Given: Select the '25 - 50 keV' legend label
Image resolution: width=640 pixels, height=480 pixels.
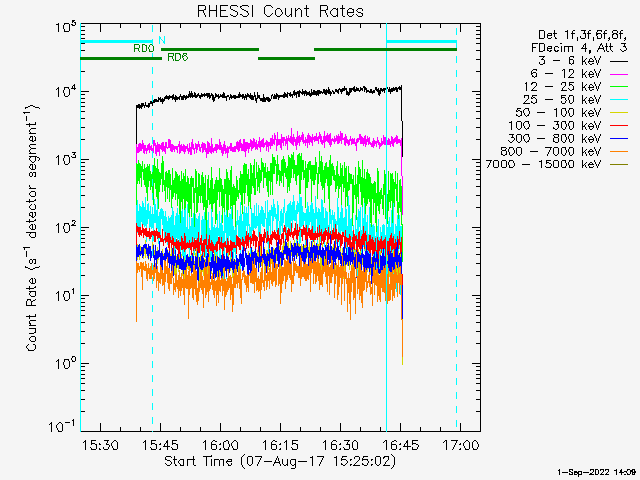Looking at the screenshot, I should [x=562, y=100].
